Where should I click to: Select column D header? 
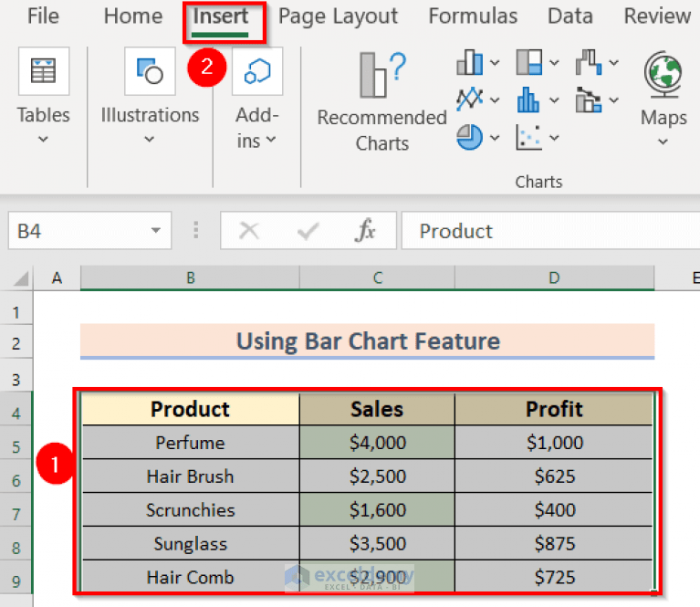[x=555, y=278]
